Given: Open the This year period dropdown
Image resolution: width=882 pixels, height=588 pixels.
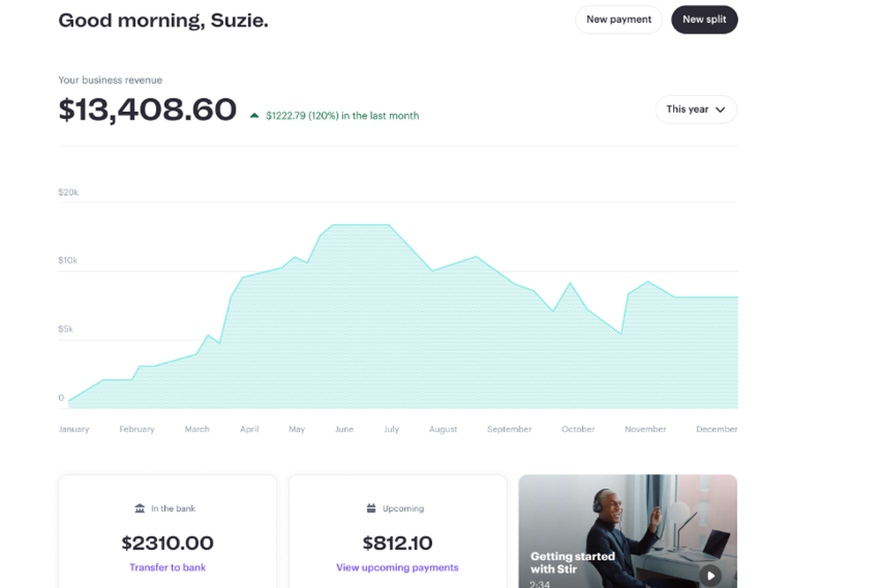Looking at the screenshot, I should pyautogui.click(x=695, y=109).
